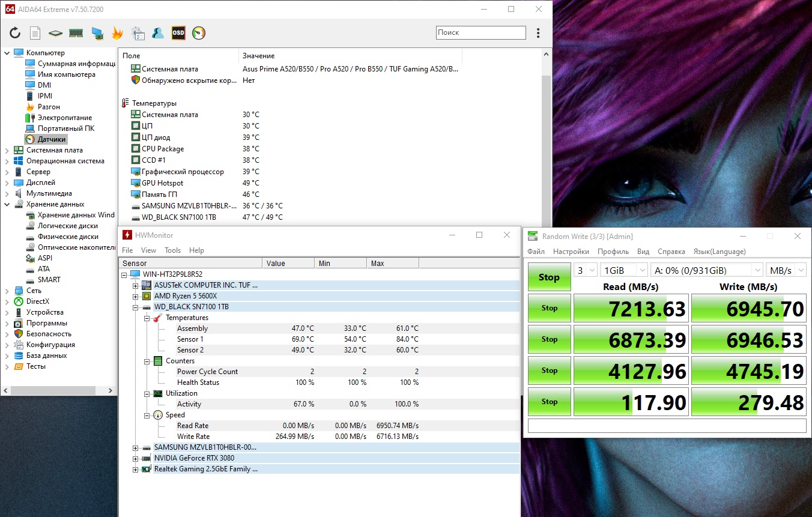Open the Файл menu in CrystalDiskMark
Viewport: 812px width, 517px height.
tap(536, 252)
